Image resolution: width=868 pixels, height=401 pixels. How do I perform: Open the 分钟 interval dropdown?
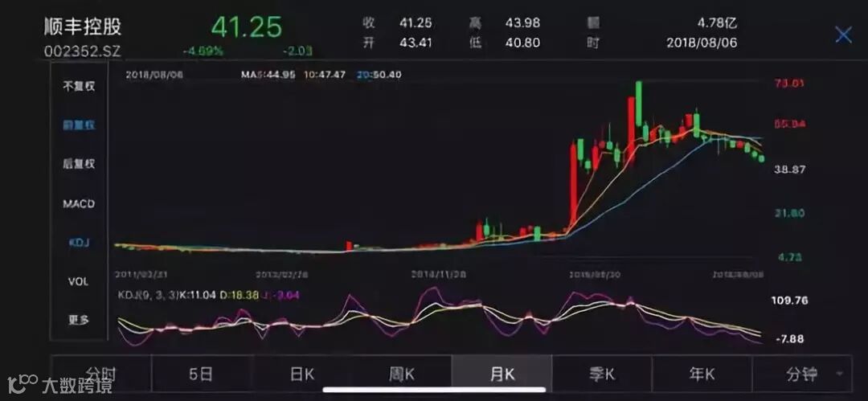click(x=803, y=374)
